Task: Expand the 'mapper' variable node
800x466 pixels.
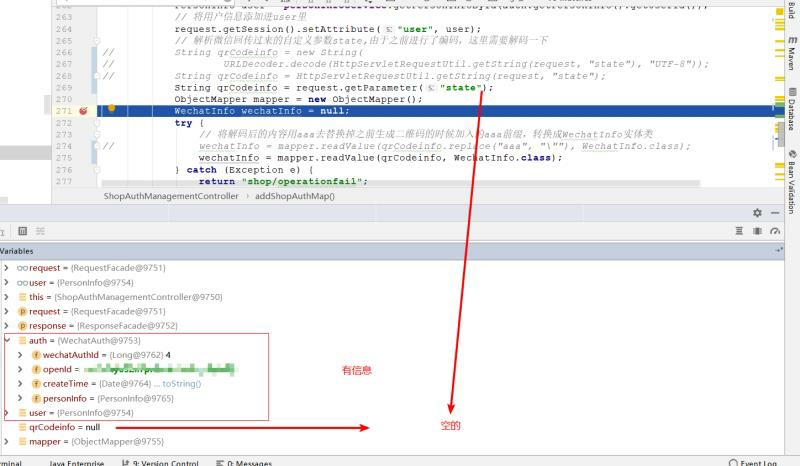Action: click(x=6, y=442)
